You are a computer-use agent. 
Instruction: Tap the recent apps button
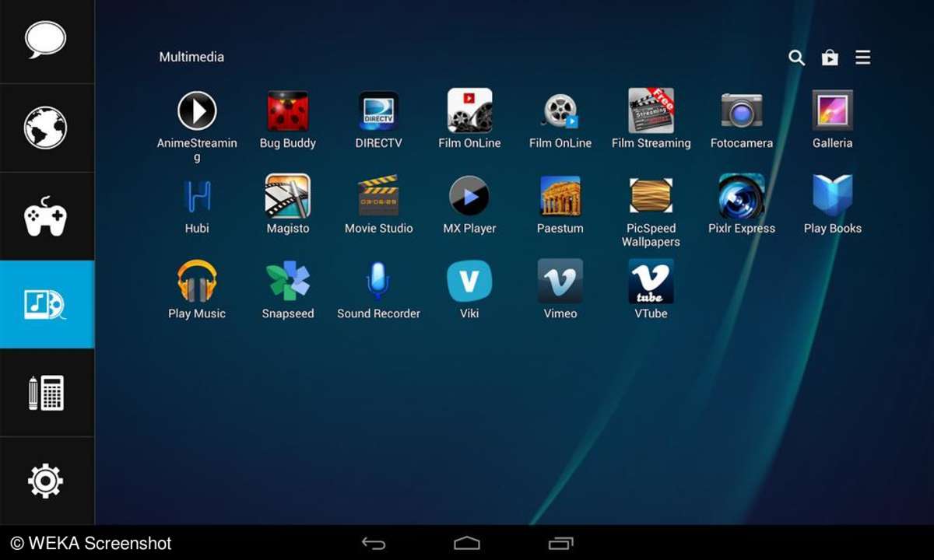(x=560, y=543)
